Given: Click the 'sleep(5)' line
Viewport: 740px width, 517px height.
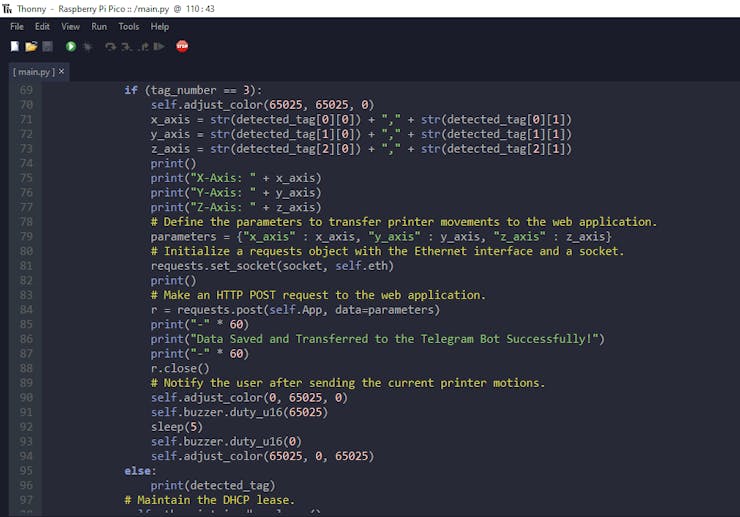Looking at the screenshot, I should (x=177, y=426).
